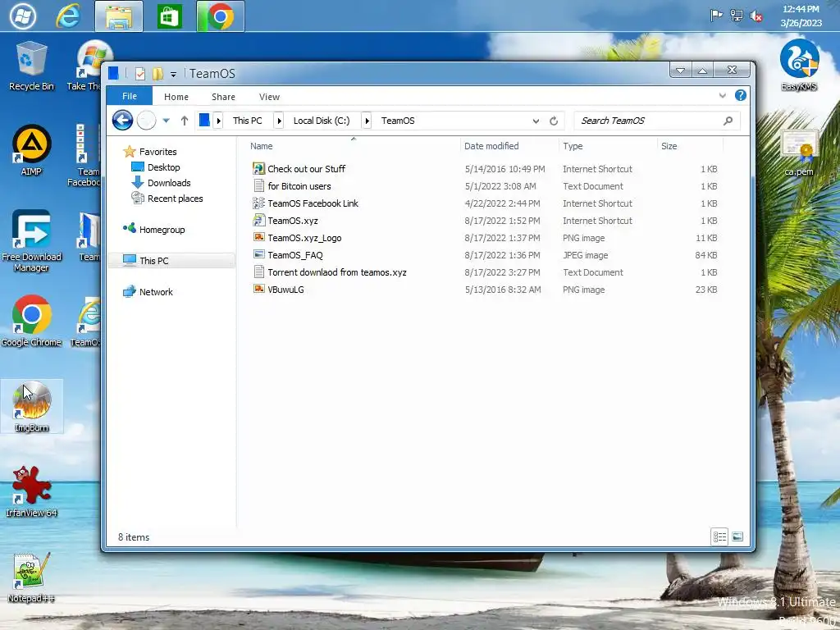Click the muted volume tray icon
840x630 pixels.
[x=756, y=16]
